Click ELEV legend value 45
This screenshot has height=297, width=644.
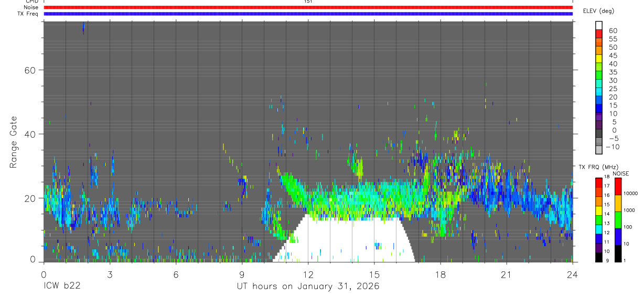613,56
